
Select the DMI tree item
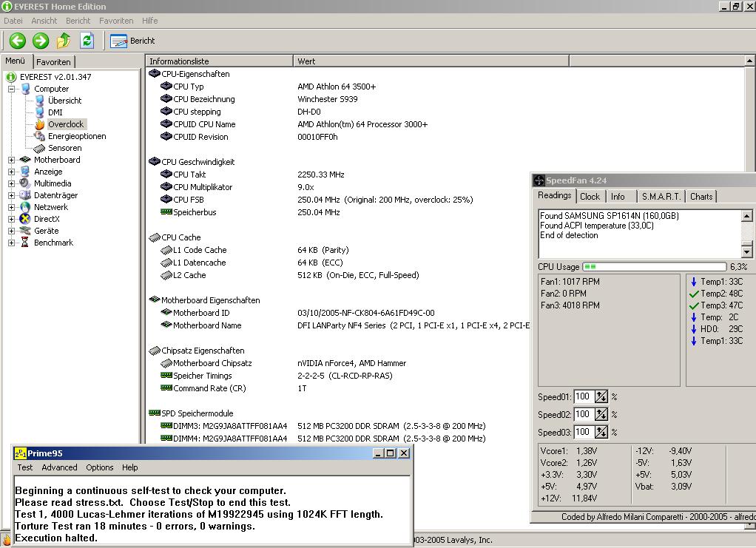tap(55, 112)
